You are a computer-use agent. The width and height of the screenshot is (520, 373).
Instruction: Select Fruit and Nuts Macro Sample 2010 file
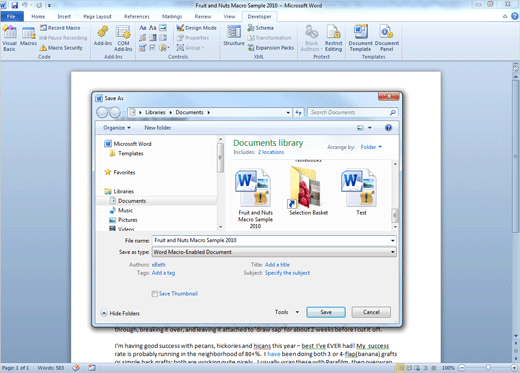coord(255,199)
